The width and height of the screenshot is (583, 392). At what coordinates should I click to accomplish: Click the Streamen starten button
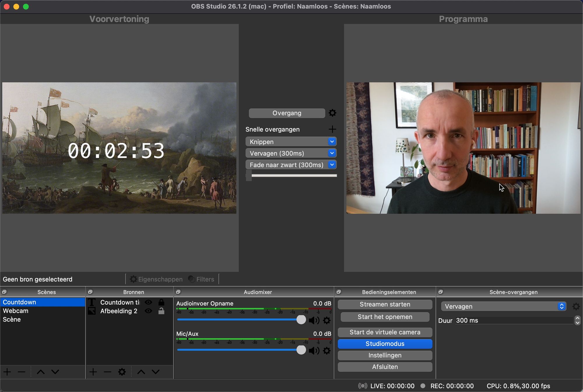coord(385,304)
